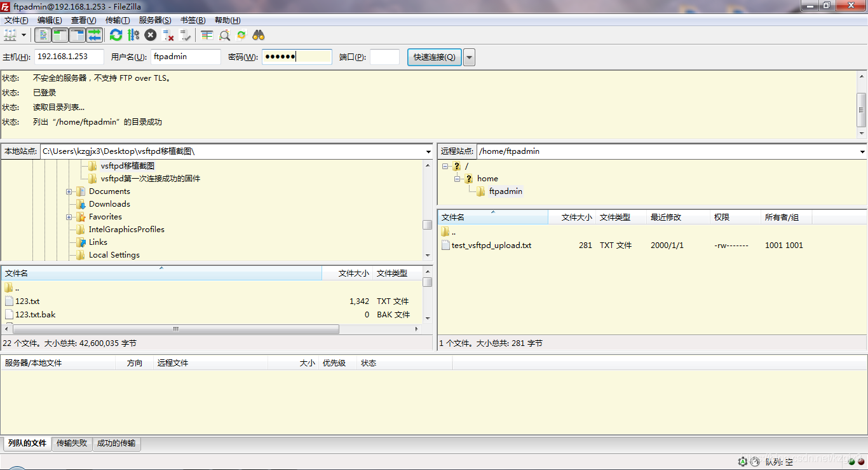Click the empty port field
The width and height of the screenshot is (868, 470).
[384, 57]
